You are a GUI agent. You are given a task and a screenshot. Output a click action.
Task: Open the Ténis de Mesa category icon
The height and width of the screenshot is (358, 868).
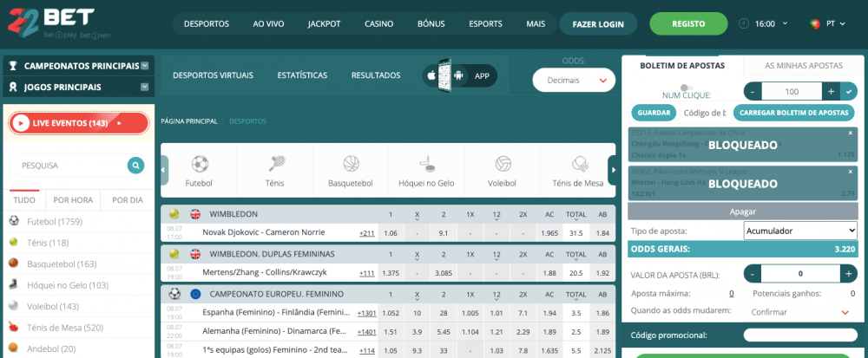[x=578, y=164]
